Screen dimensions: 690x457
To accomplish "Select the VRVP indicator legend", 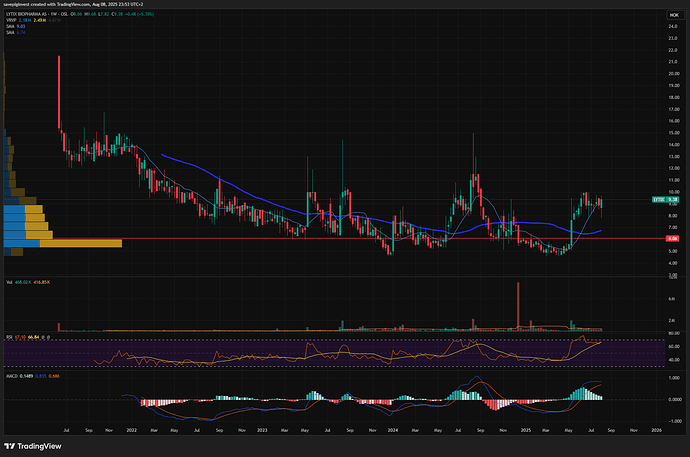I will pyautogui.click(x=33, y=20).
